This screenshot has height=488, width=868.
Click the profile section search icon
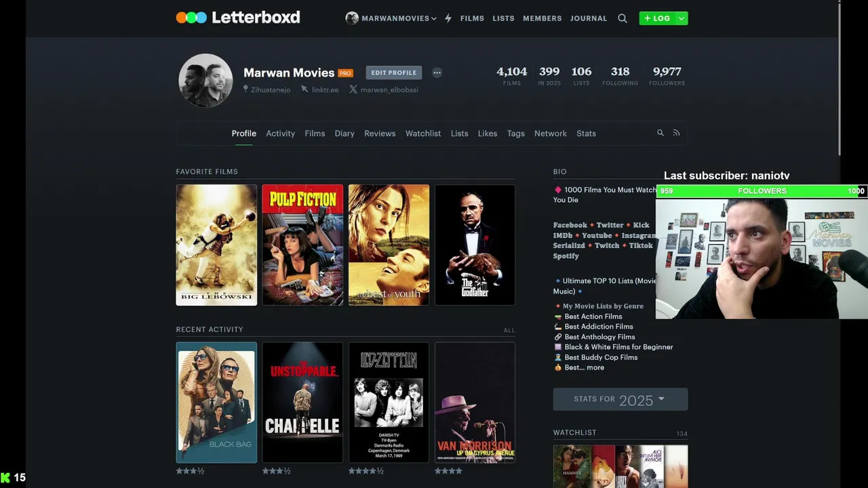pyautogui.click(x=660, y=133)
